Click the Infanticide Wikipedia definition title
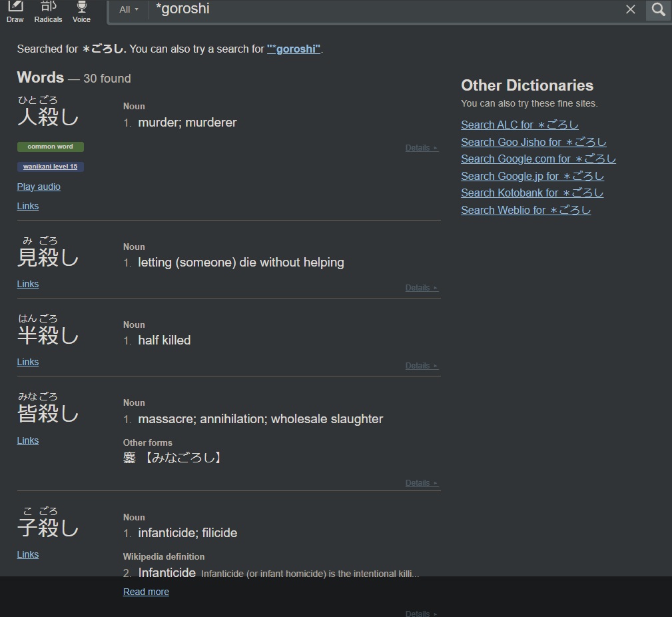The width and height of the screenshot is (672, 617). [x=167, y=572]
